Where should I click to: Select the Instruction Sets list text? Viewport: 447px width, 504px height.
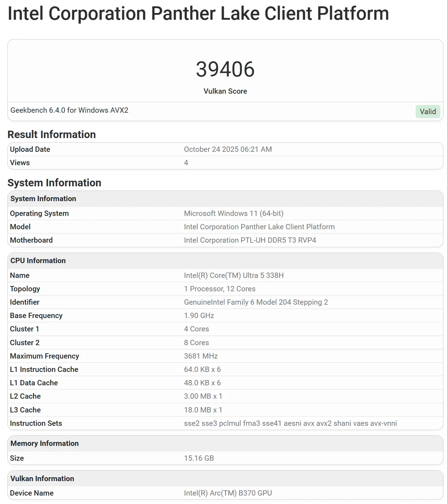pyautogui.click(x=290, y=423)
